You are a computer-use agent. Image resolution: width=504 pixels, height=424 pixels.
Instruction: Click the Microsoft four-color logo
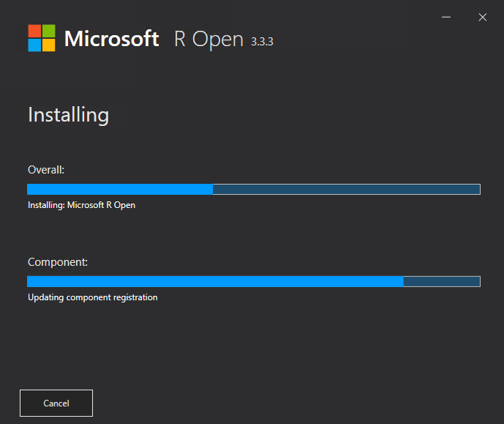point(42,38)
